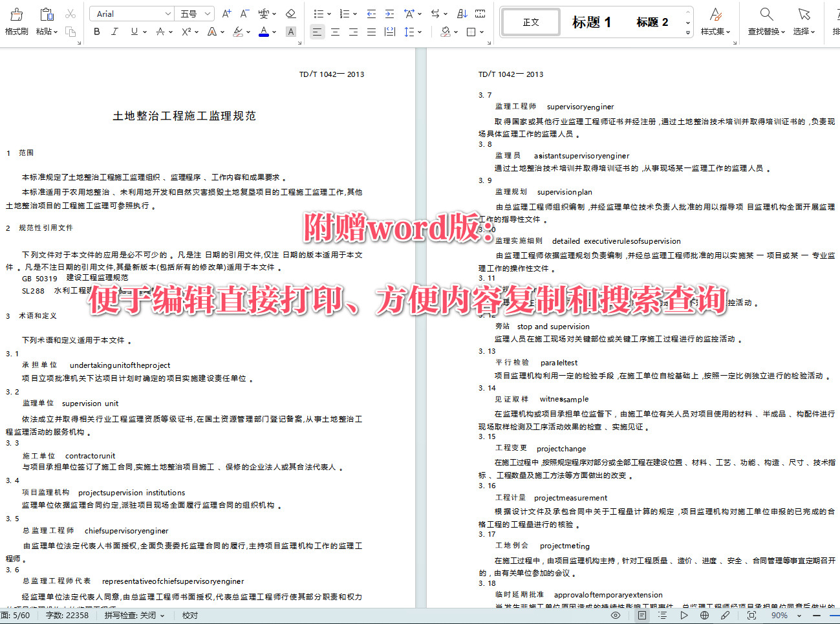Select the Format Painter (格式刷) tool
The image size is (840, 624).
(x=16, y=19)
